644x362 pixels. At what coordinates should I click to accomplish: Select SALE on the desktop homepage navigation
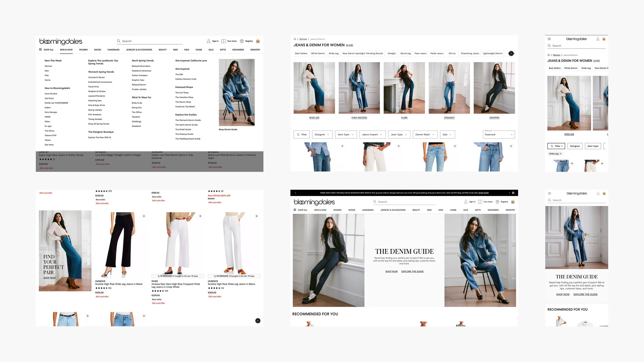[x=466, y=210]
